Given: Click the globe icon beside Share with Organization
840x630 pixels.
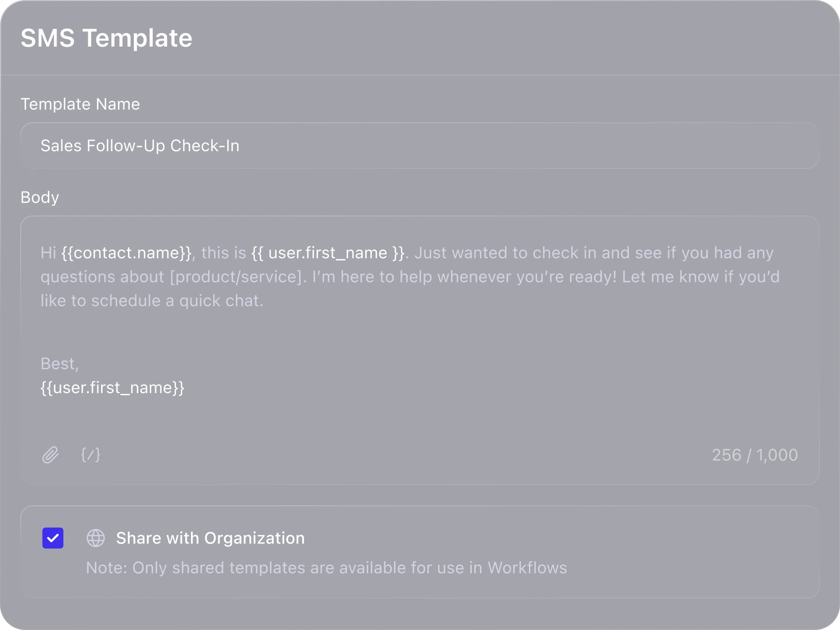Looking at the screenshot, I should 96,538.
